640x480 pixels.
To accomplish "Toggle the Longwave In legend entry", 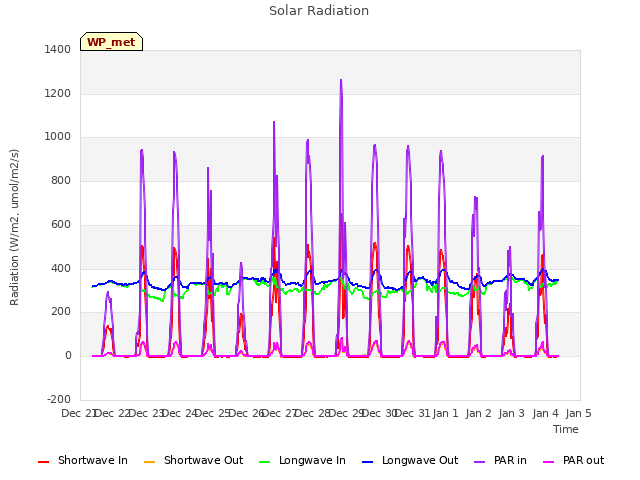I will click(302, 460).
